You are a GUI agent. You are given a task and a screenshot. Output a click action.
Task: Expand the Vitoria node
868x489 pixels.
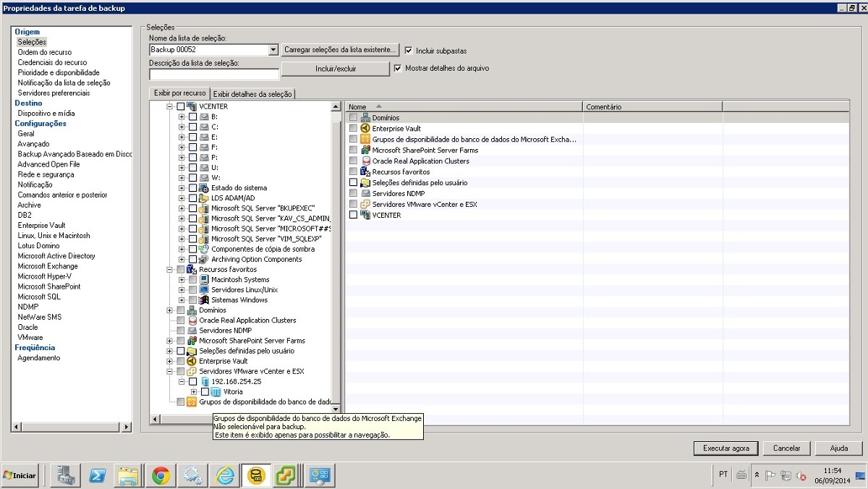[194, 391]
